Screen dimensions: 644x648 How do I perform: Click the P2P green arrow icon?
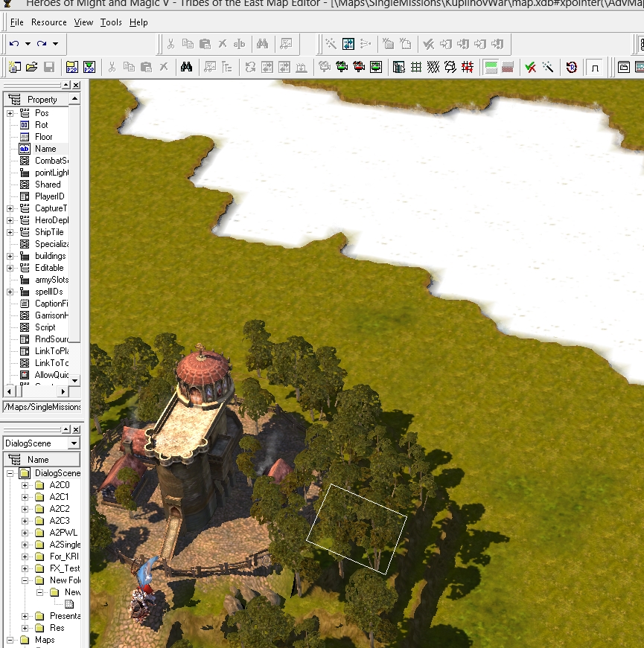[89, 67]
